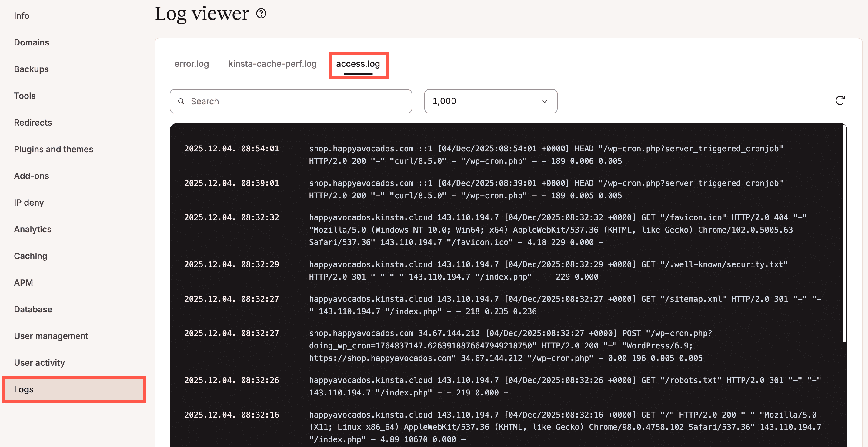Open the line count dropdown showing 1,000

490,101
